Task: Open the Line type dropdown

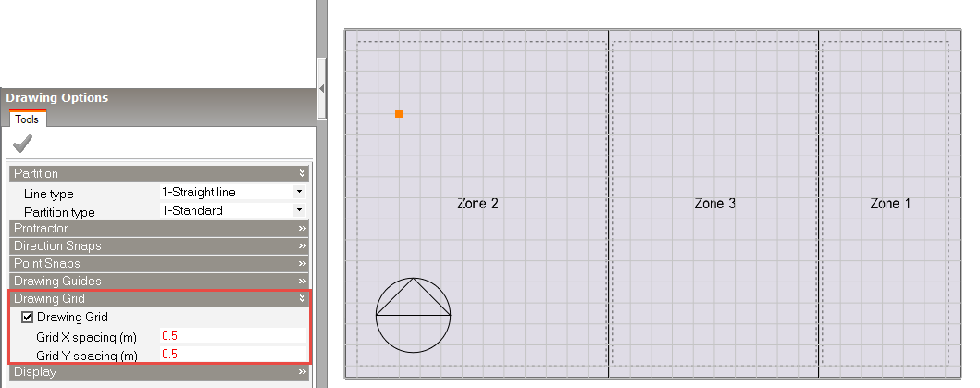Action: pos(299,192)
